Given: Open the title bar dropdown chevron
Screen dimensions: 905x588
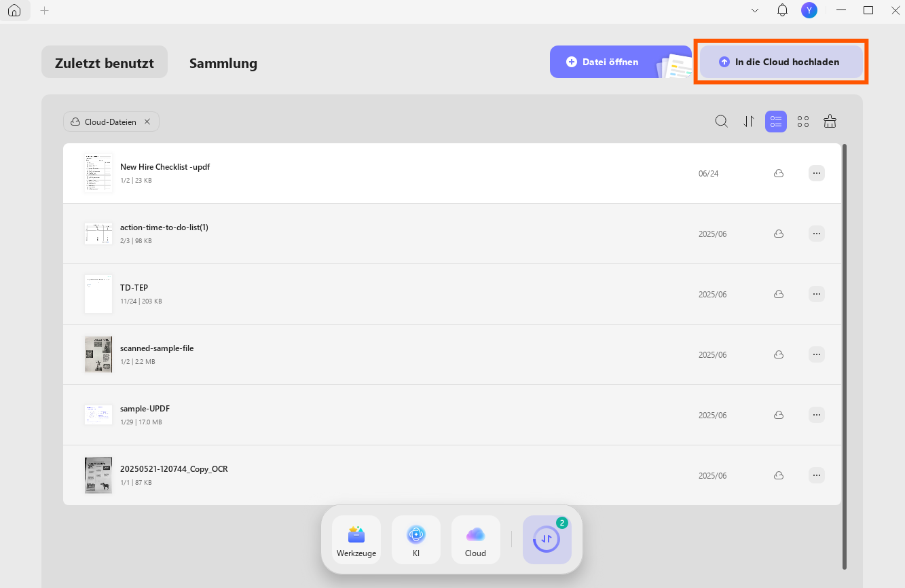Looking at the screenshot, I should (755, 10).
